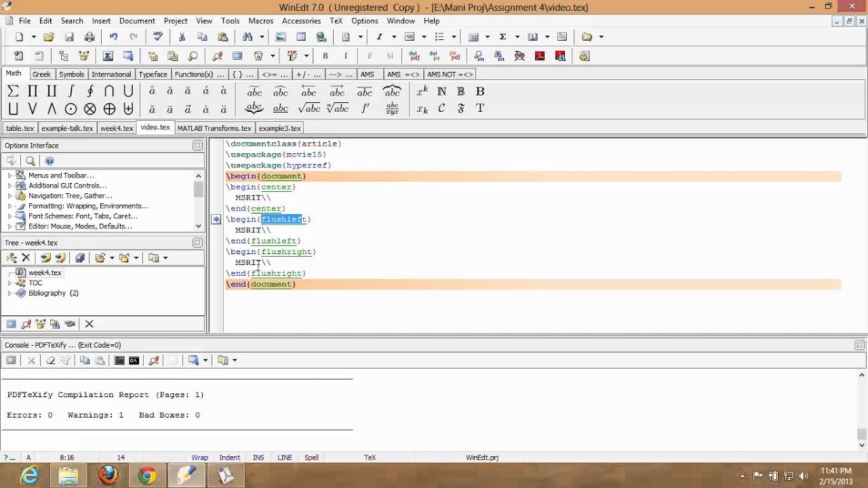Select the AMS symbols tab
This screenshot has height=488, width=868.
[367, 75]
